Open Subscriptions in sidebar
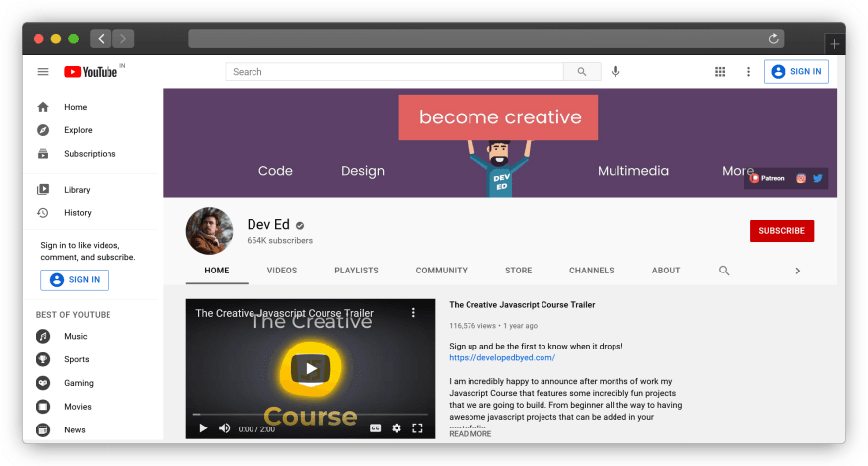This screenshot has width=868, height=466. pos(90,154)
